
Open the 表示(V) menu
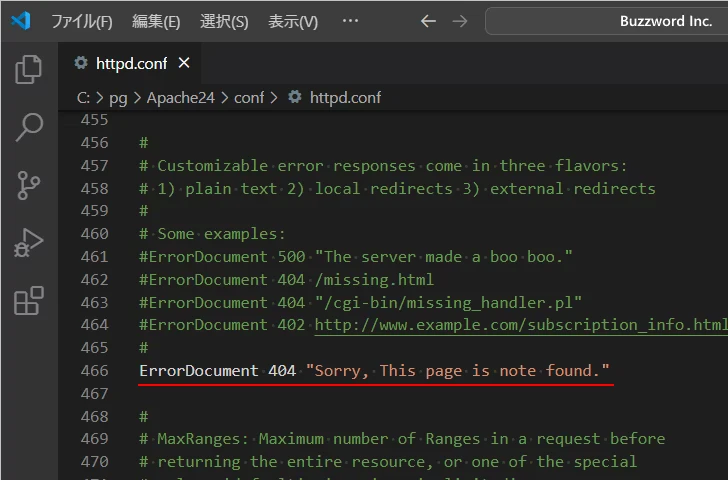coord(293,21)
